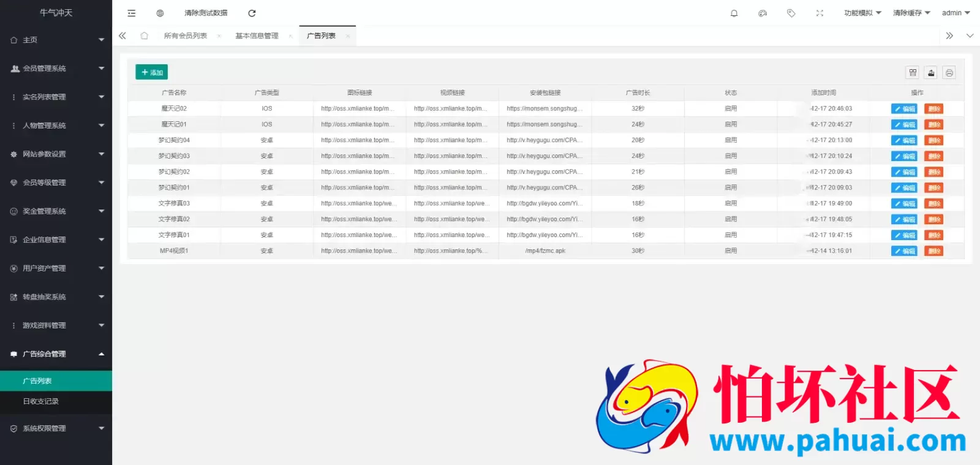Click the 广告时长 column header

tap(638, 93)
